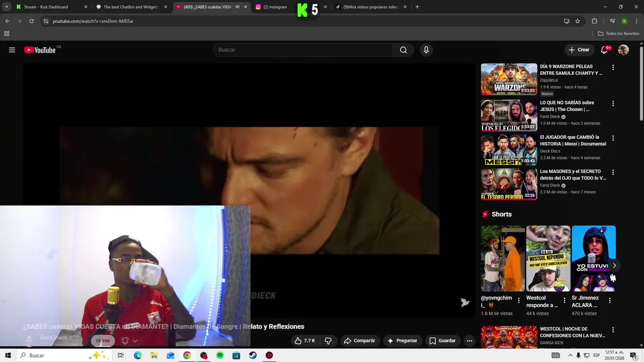Open options for @yovngchimi short

(x=519, y=300)
